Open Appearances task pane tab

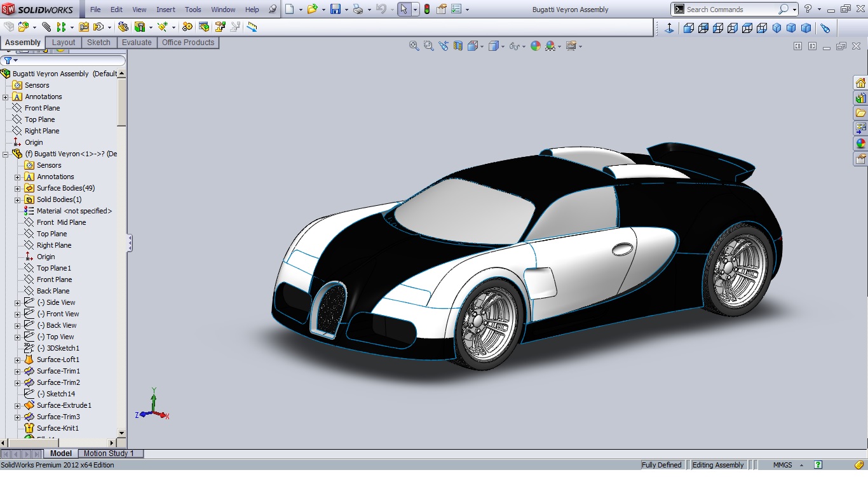(860, 144)
